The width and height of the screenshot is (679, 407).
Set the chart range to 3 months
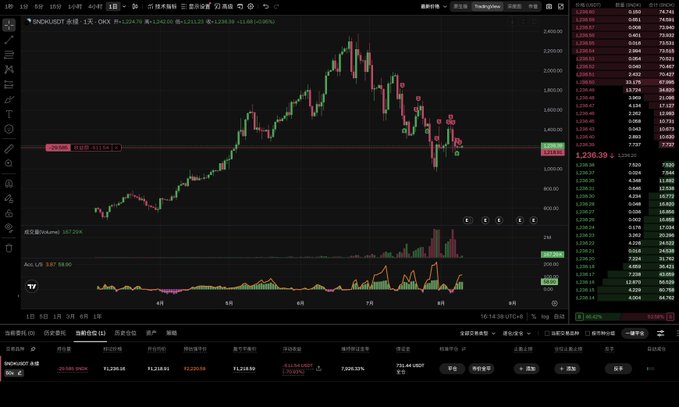tap(70, 317)
